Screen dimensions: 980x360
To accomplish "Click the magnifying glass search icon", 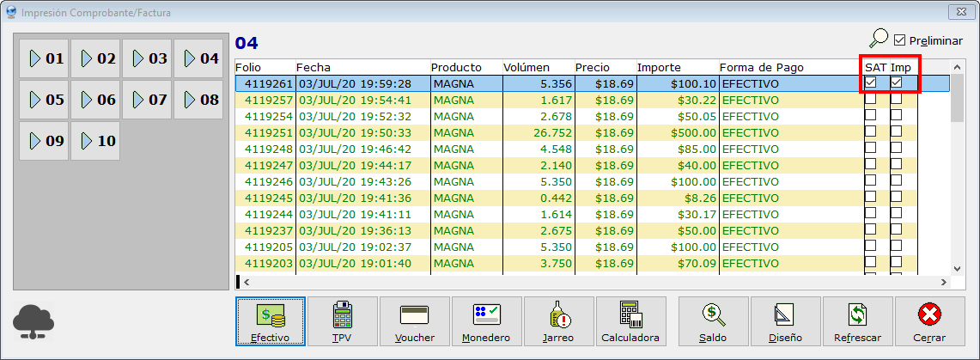I will (878, 39).
